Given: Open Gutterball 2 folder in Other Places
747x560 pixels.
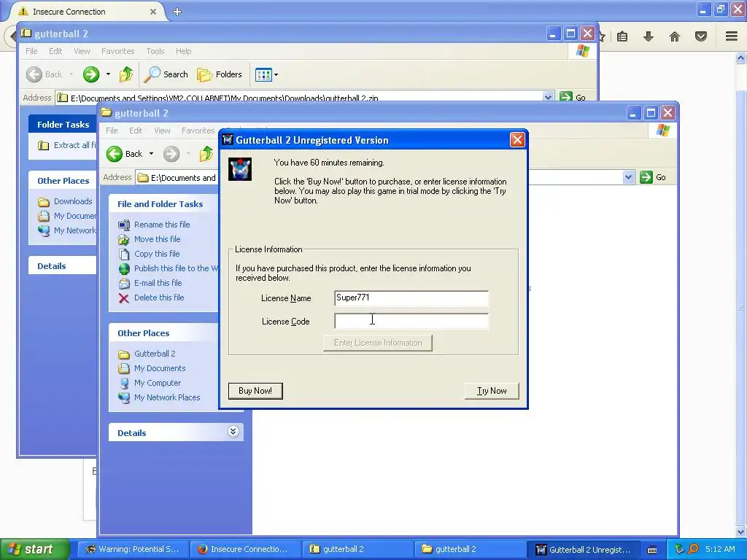Looking at the screenshot, I should tap(155, 354).
